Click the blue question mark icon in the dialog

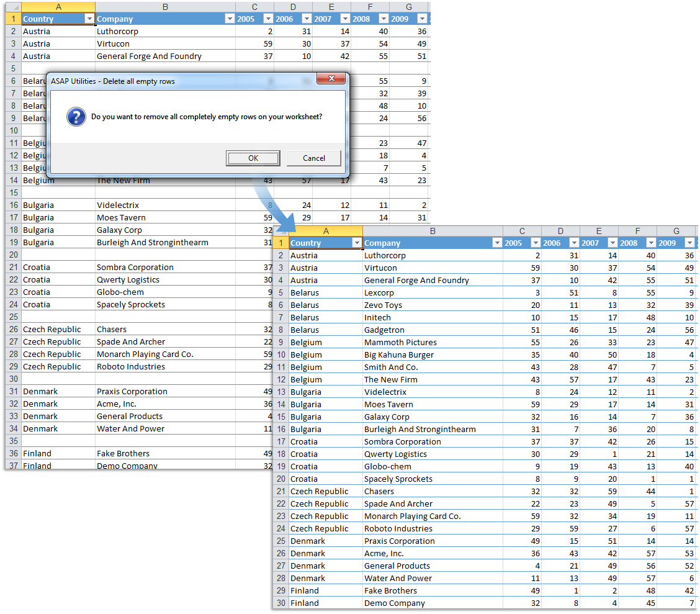pyautogui.click(x=76, y=117)
